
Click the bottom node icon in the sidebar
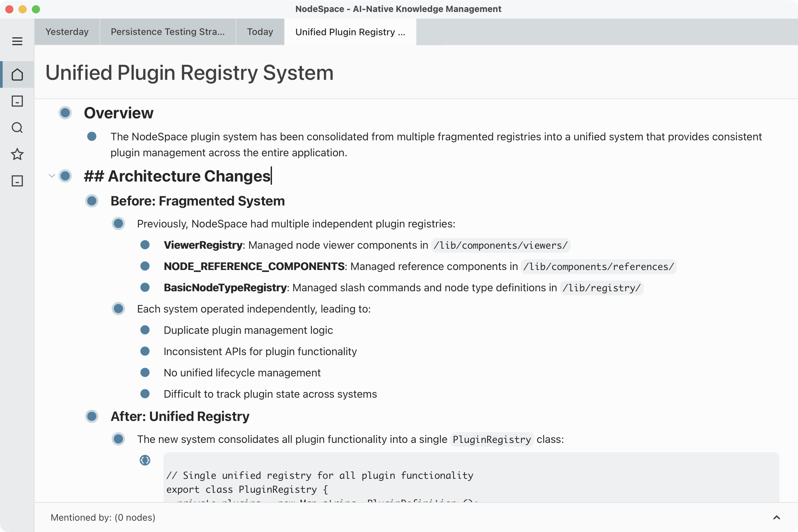click(x=17, y=181)
